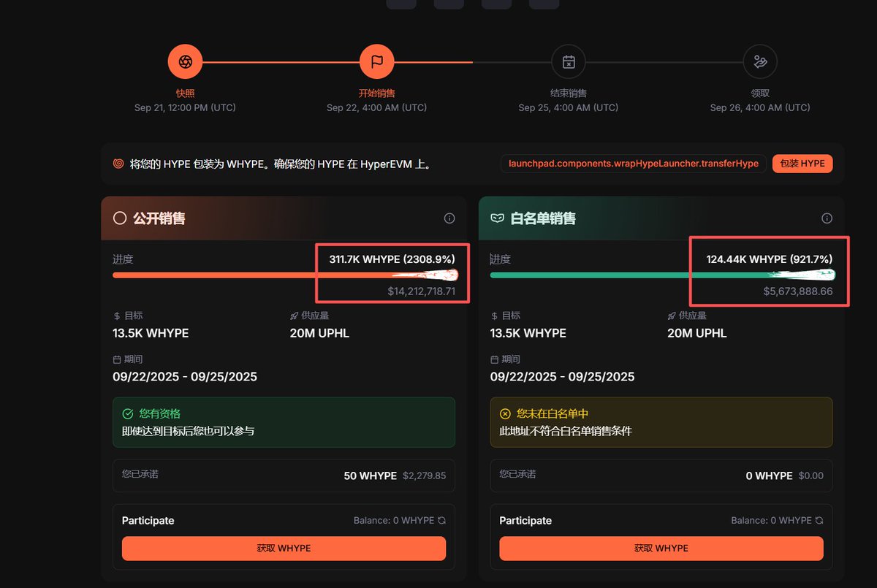Click the 50 WHYPE committed amount
Image resolution: width=877 pixels, height=588 pixels.
coord(371,476)
